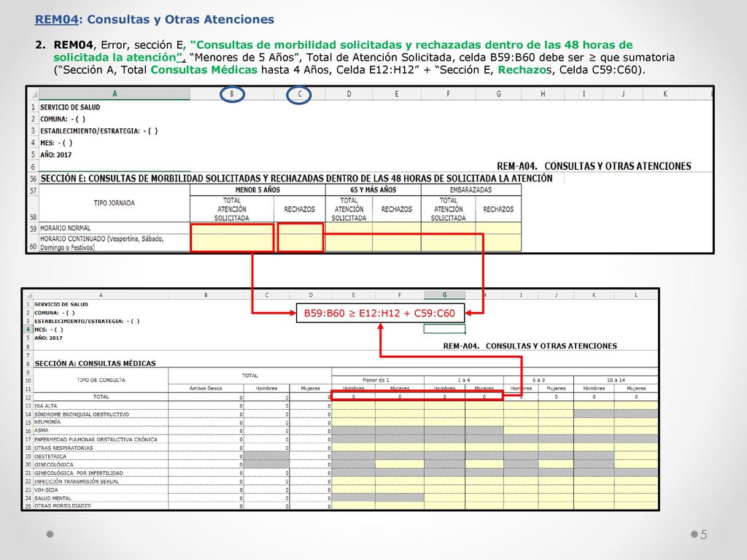The height and width of the screenshot is (560, 747).
Task: Select column E header in the Sección A sheet
Action: 353,295
